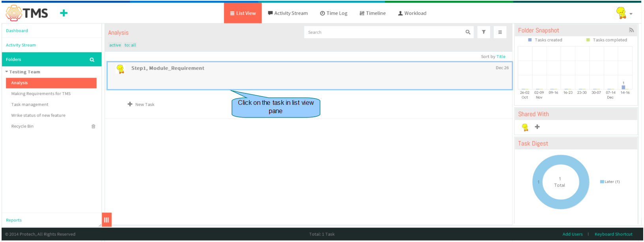644x242 pixels.
Task: Open the Time Log tab
Action: (x=333, y=13)
